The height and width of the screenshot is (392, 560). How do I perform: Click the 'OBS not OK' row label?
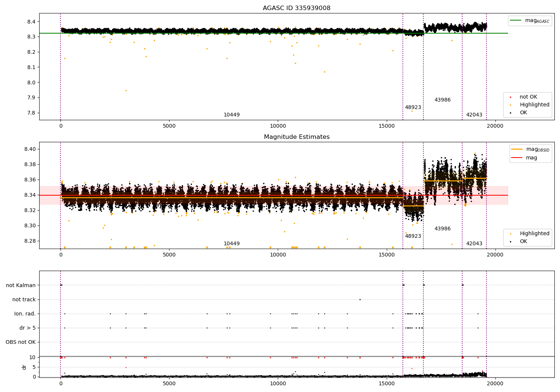click(x=21, y=342)
